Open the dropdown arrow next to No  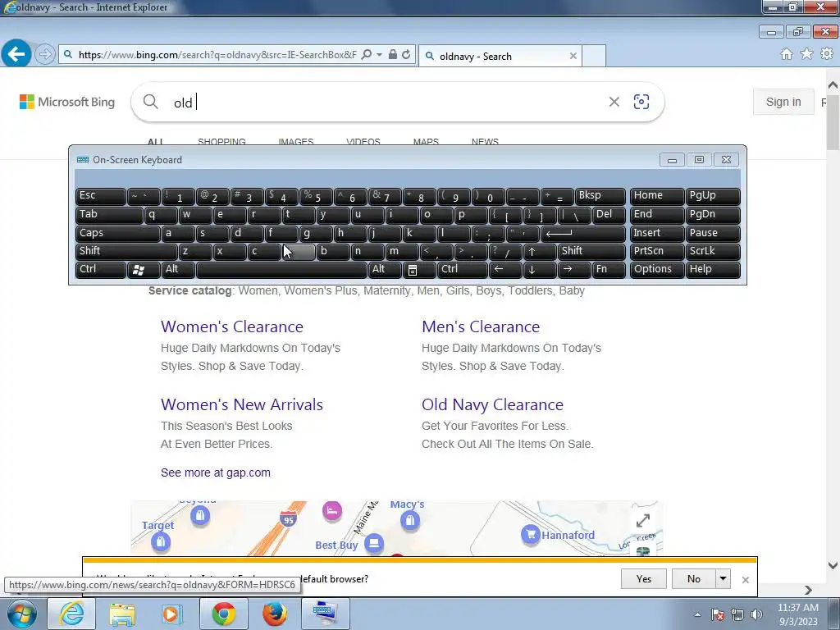point(723,578)
